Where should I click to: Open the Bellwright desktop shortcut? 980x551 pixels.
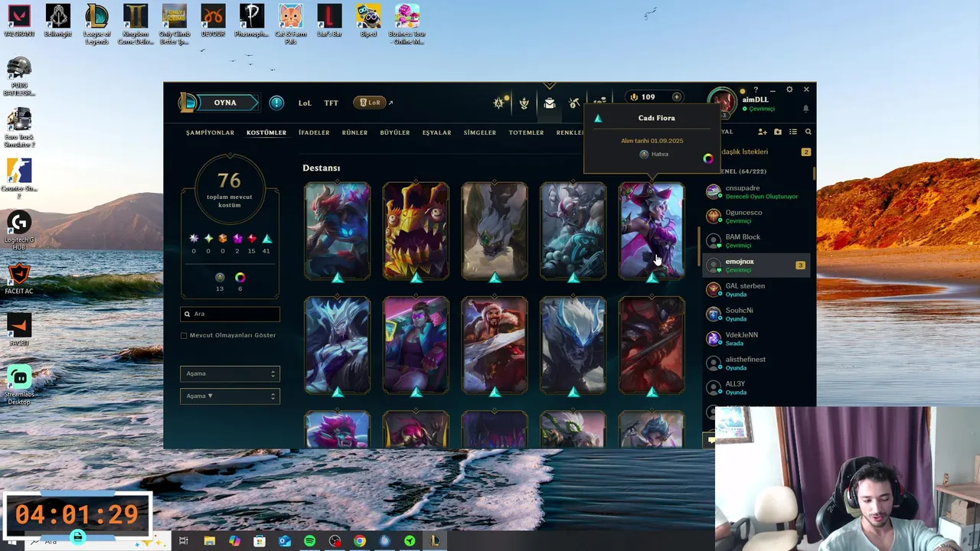58,21
